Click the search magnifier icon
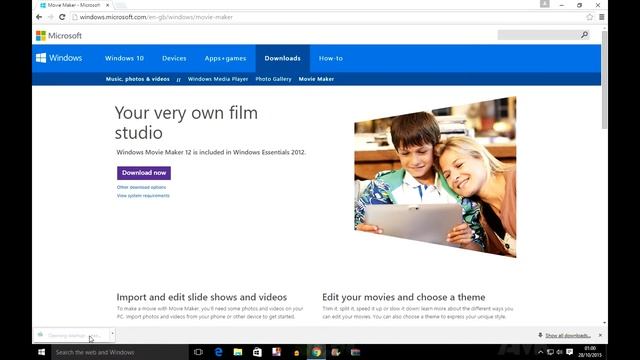The width and height of the screenshot is (640, 360). 584,35
